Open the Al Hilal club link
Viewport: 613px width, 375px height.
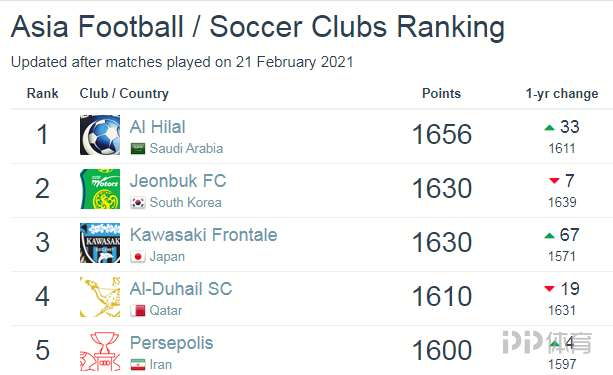click(158, 127)
